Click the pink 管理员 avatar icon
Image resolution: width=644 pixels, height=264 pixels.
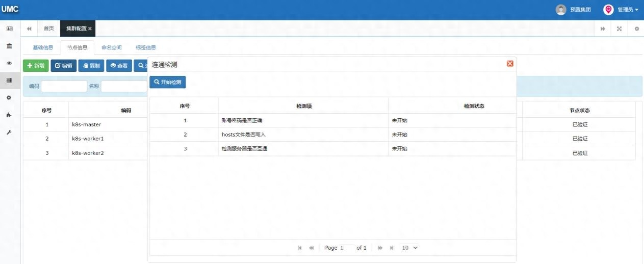click(608, 10)
